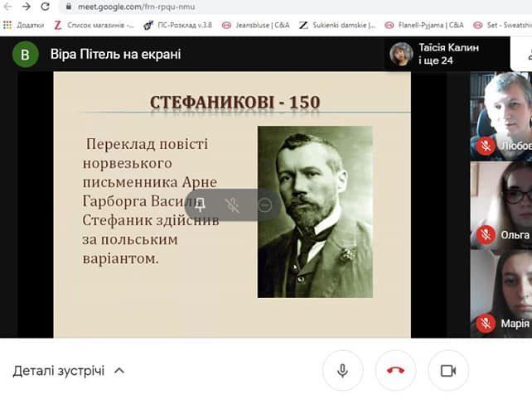Click the browser back arrow
Screen dimensions: 532x399
[x=7, y=7]
